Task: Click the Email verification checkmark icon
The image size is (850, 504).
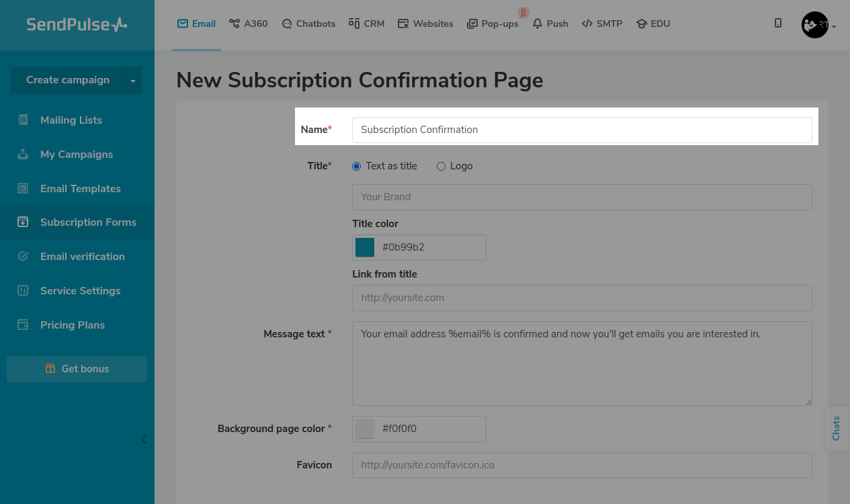Action: click(23, 257)
